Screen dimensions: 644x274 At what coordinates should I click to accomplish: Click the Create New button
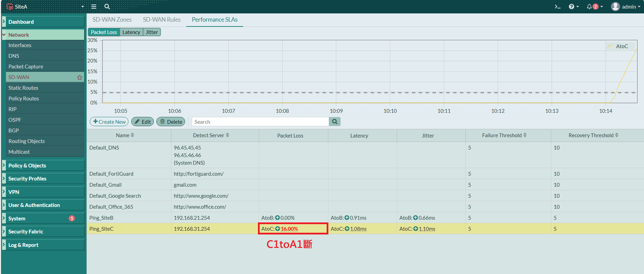click(109, 122)
